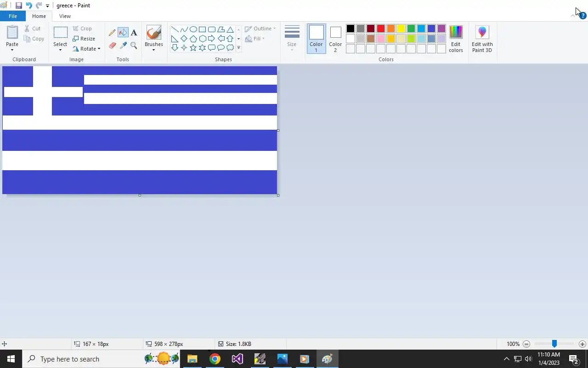588x368 pixels.
Task: Click the zoom out minus button
Action: [526, 344]
